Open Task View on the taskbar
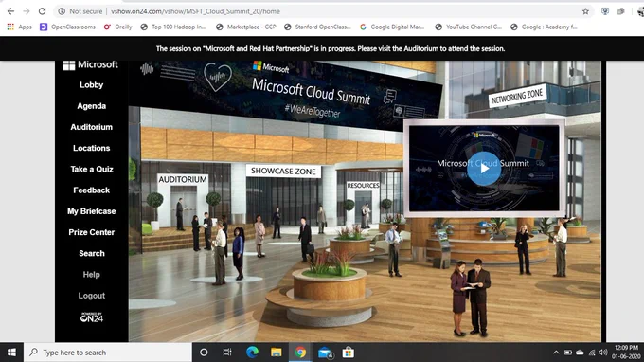Viewport: 644px width, 362px height. coord(227,353)
